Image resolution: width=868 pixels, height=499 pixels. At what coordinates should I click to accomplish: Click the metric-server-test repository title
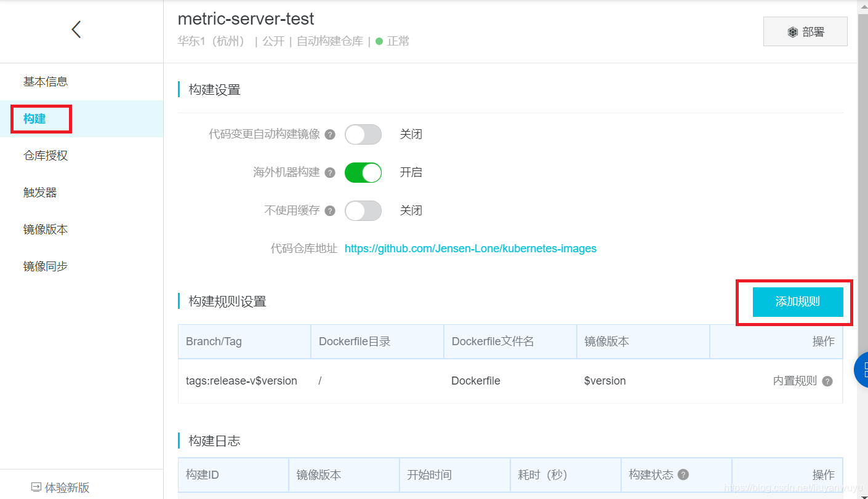(246, 18)
